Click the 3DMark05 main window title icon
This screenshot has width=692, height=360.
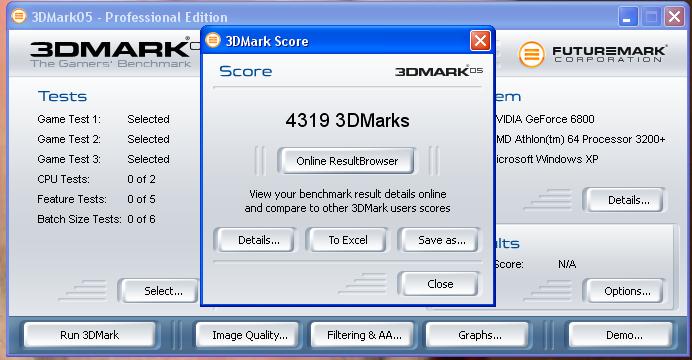click(19, 16)
